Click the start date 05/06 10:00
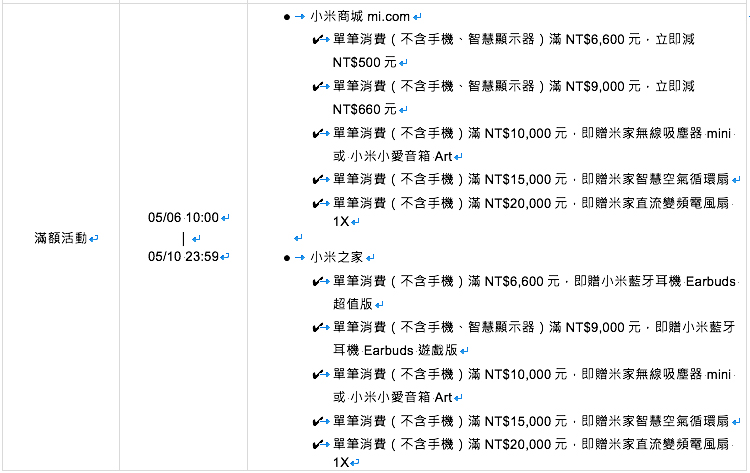The height and width of the screenshot is (473, 750). 183,218
